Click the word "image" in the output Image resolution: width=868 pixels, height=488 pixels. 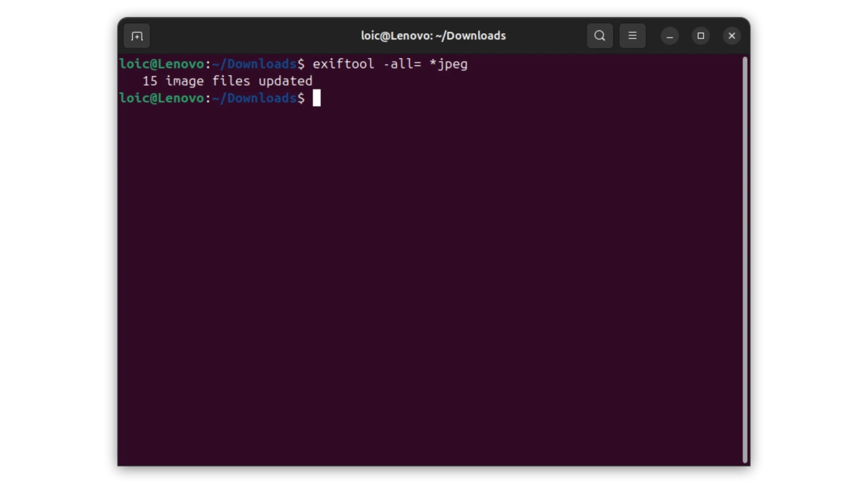click(x=184, y=81)
